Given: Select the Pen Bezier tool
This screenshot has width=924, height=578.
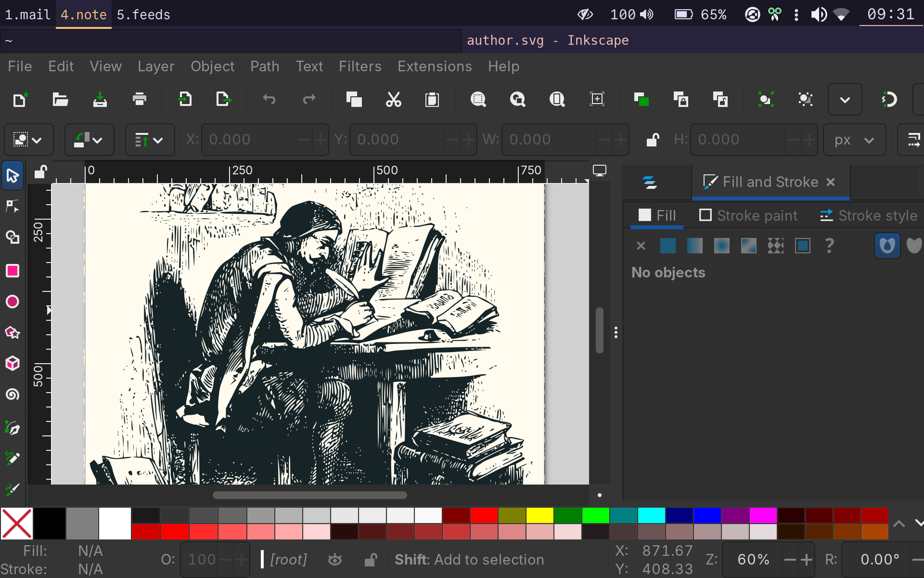Looking at the screenshot, I should (x=13, y=428).
